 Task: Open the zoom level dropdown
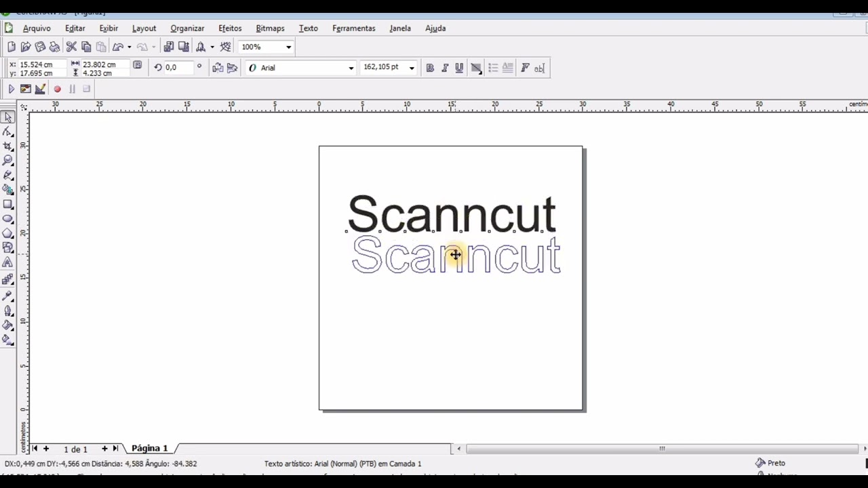(288, 47)
